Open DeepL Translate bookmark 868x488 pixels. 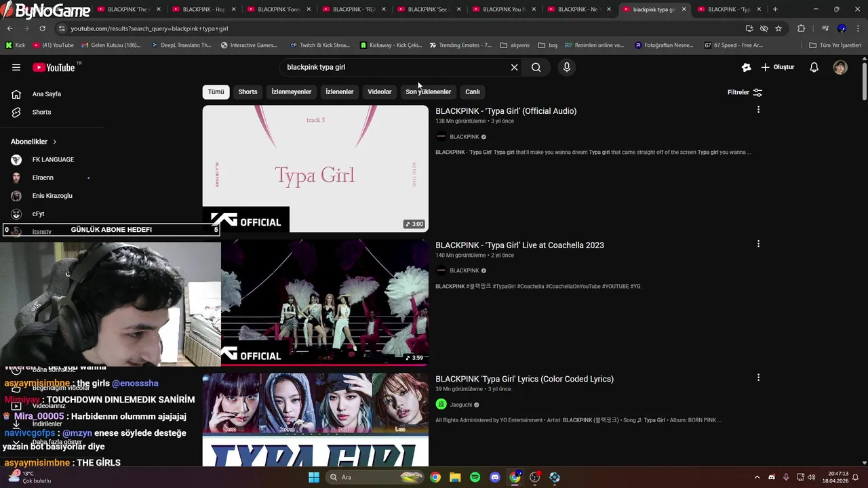click(181, 45)
